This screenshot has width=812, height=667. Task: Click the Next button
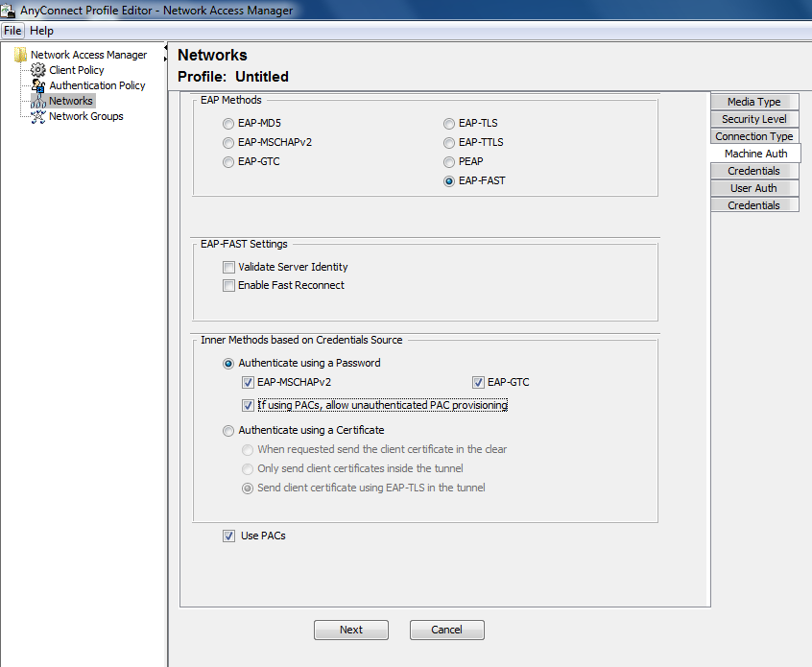click(351, 630)
